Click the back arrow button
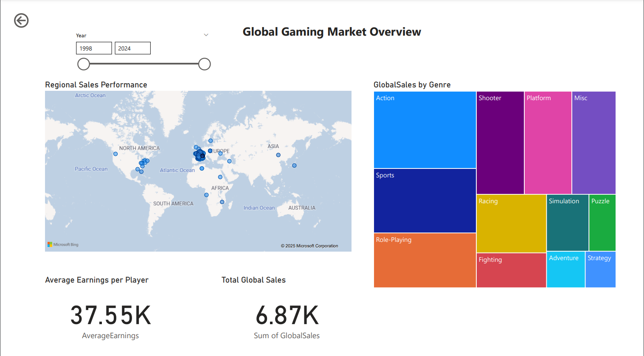 point(21,20)
